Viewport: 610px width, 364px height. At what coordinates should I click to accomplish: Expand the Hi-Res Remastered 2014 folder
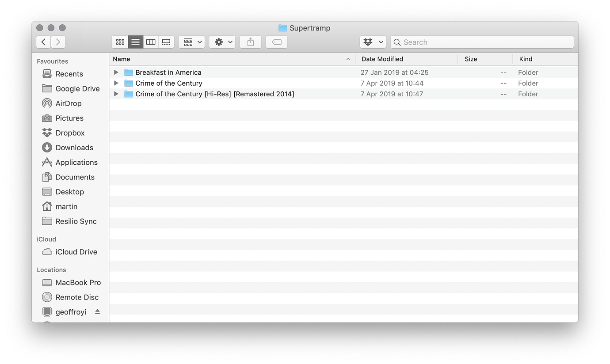[115, 94]
